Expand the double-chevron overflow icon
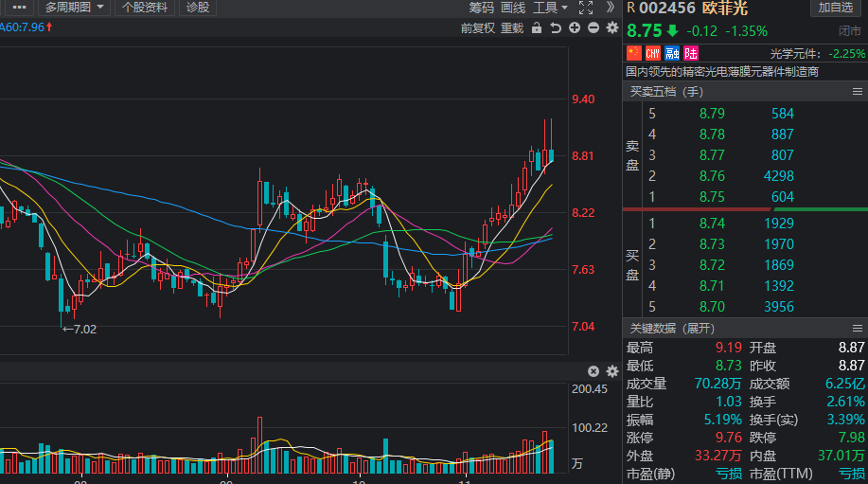 point(610,8)
